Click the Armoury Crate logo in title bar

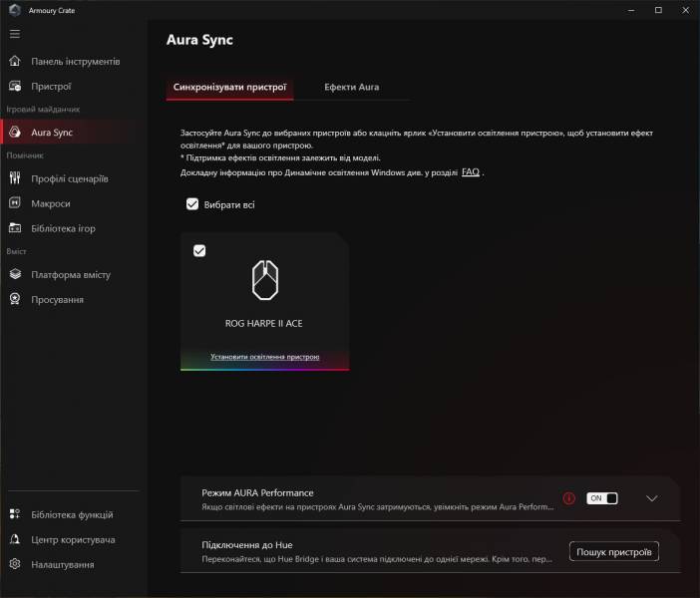click(x=15, y=10)
